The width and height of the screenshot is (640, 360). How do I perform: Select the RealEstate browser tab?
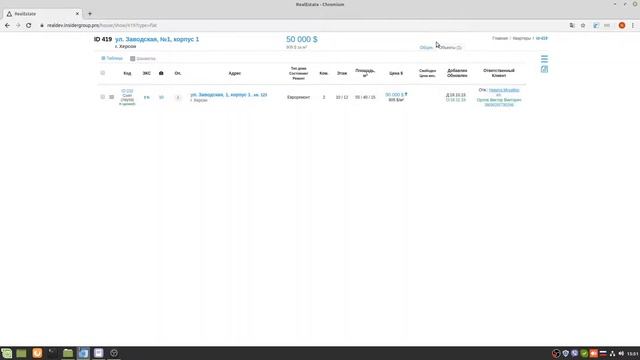click(x=41, y=14)
